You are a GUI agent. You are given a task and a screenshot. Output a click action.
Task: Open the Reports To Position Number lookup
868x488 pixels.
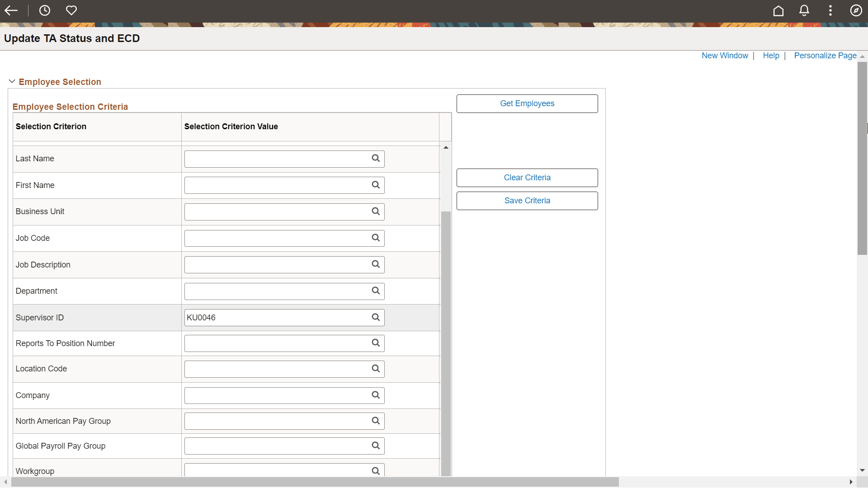pyautogui.click(x=376, y=343)
